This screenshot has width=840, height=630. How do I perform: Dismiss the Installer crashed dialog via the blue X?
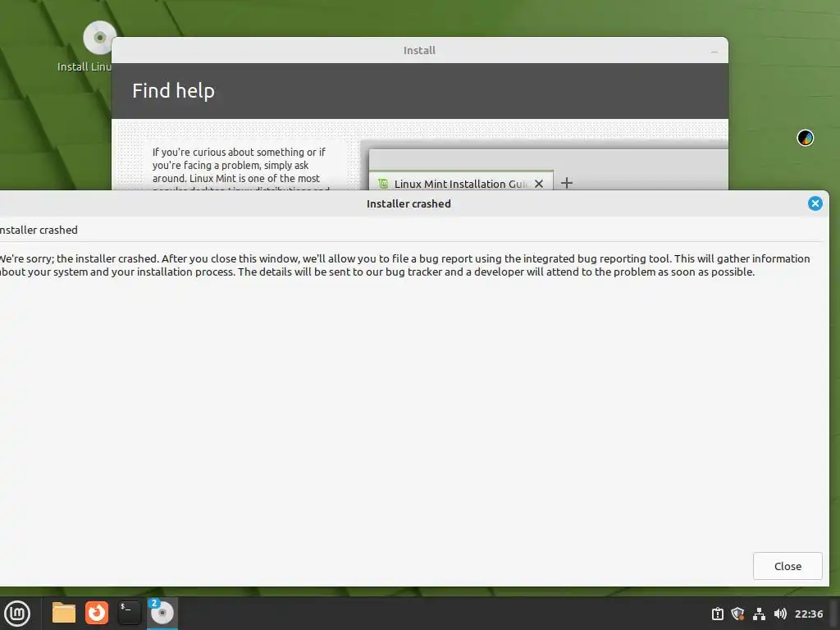tap(815, 203)
